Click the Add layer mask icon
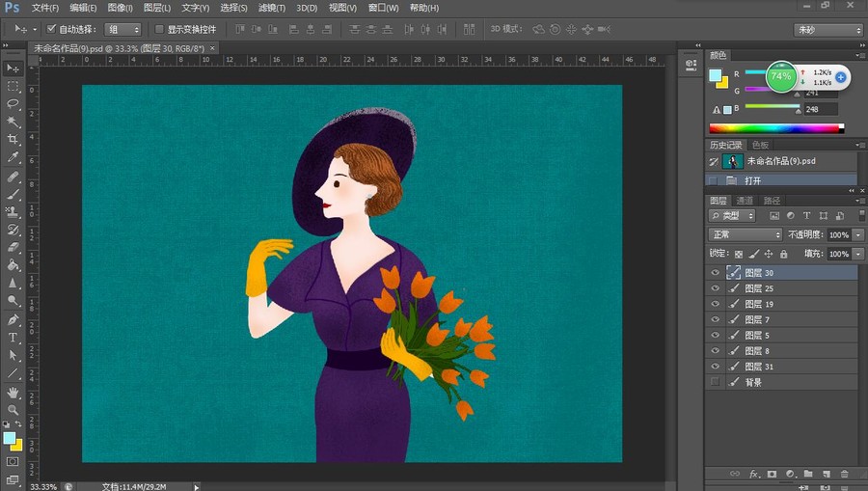The height and width of the screenshot is (491, 868). point(773,474)
